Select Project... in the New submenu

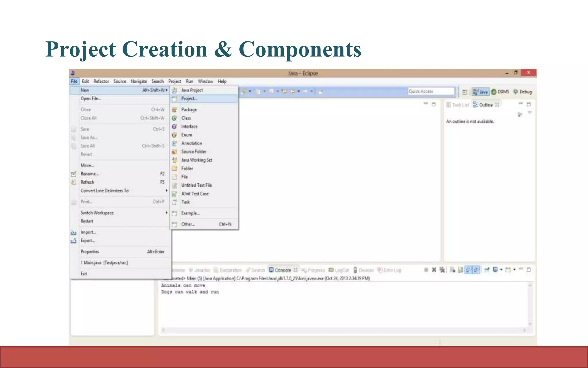(204, 99)
